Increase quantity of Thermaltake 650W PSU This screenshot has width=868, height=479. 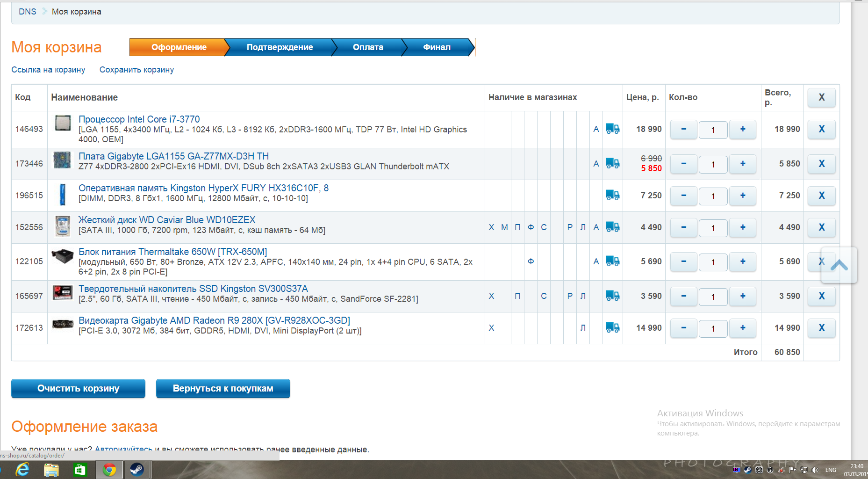(743, 261)
